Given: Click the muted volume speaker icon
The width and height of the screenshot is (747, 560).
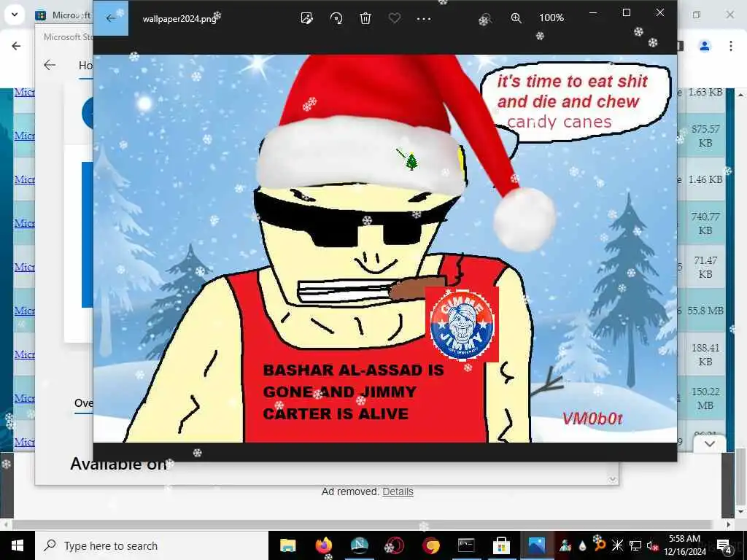Looking at the screenshot, I should tap(652, 545).
